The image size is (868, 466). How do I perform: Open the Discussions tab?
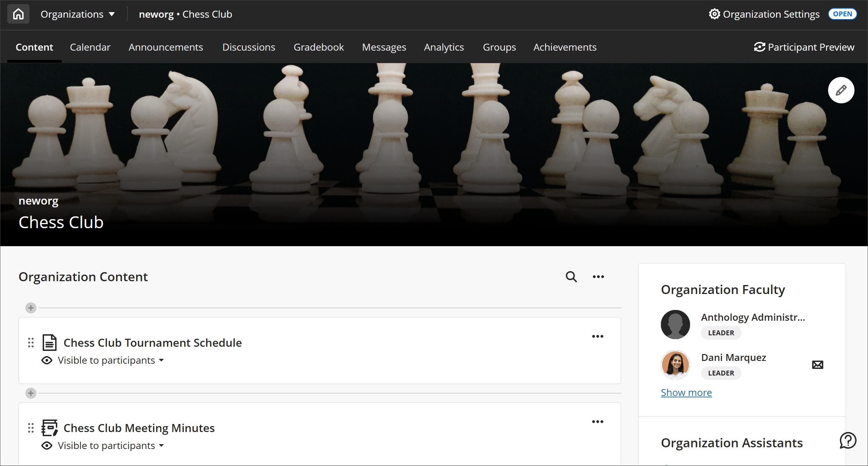coord(249,47)
